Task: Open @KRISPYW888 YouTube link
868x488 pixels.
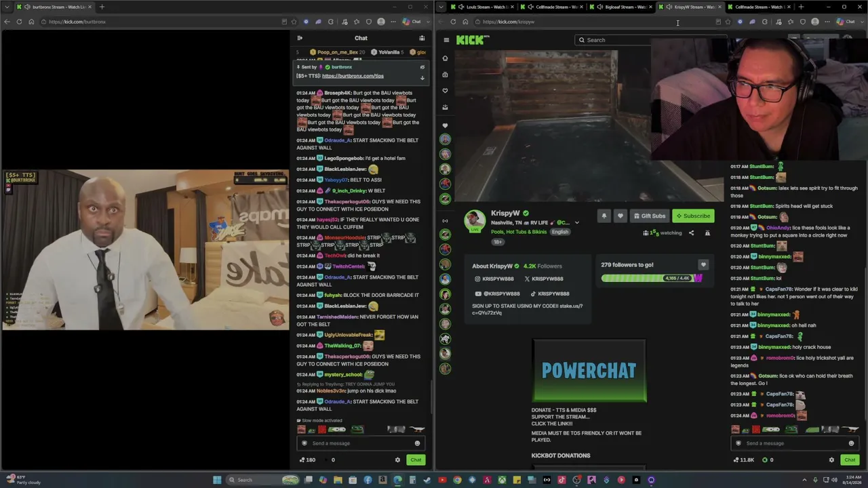Action: point(498,294)
